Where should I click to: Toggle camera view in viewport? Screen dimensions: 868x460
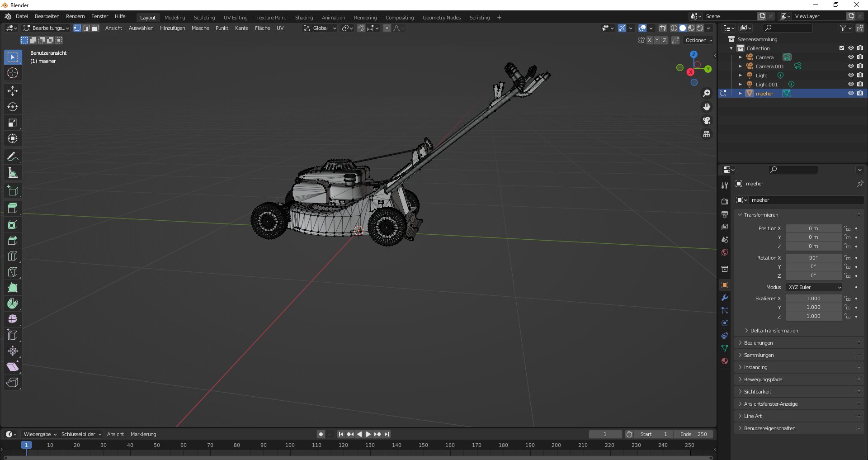(x=706, y=120)
